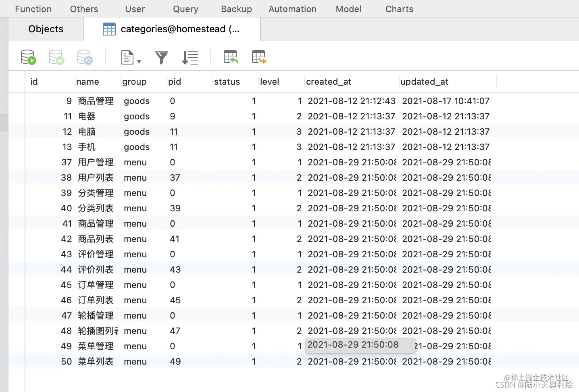Viewport: 579px width, 392px height.
Task: Sort by the id column header
Action: coord(50,81)
